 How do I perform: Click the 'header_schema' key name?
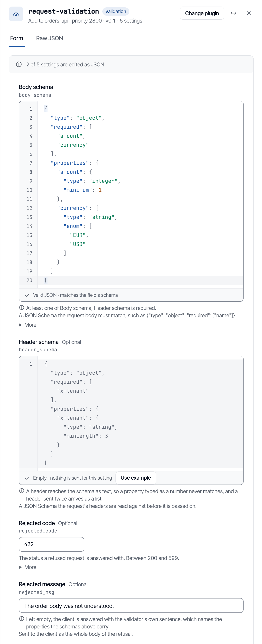(38, 350)
